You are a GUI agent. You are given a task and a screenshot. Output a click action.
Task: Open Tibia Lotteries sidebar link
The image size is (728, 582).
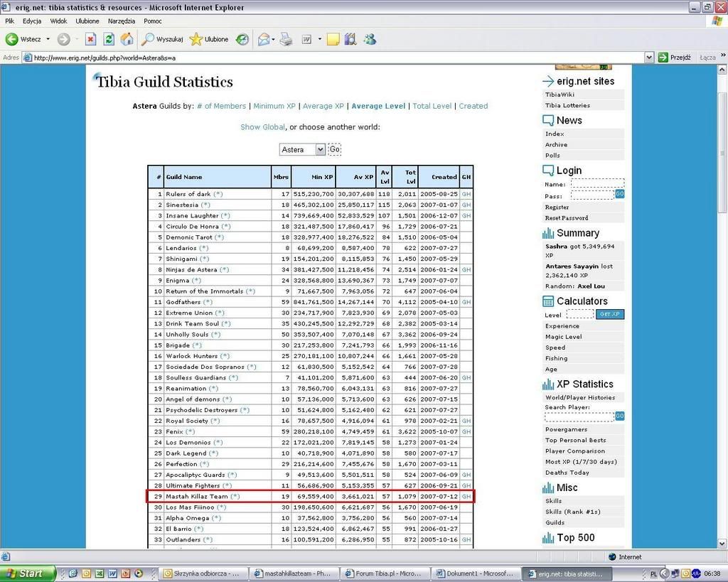click(567, 105)
